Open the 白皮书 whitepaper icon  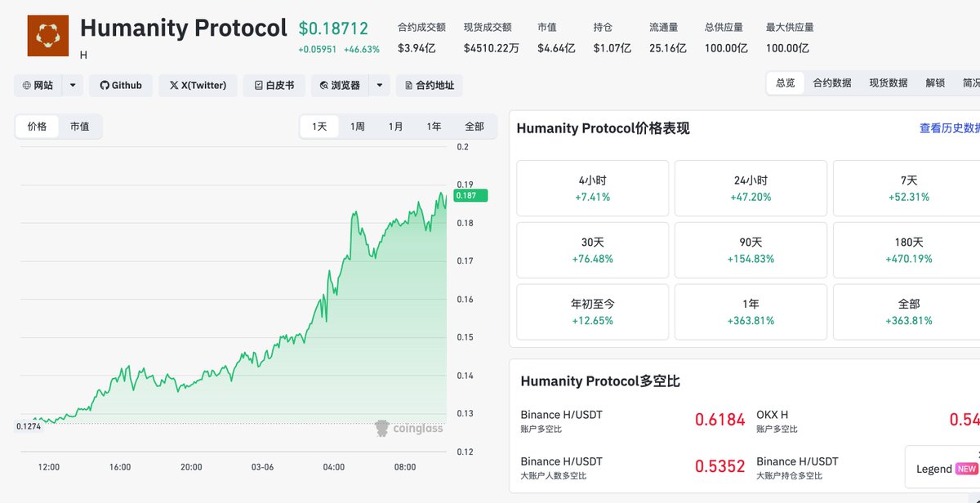tap(257, 85)
